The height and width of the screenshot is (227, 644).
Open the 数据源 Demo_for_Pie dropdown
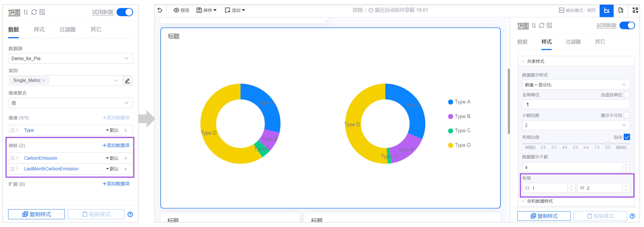(x=71, y=58)
